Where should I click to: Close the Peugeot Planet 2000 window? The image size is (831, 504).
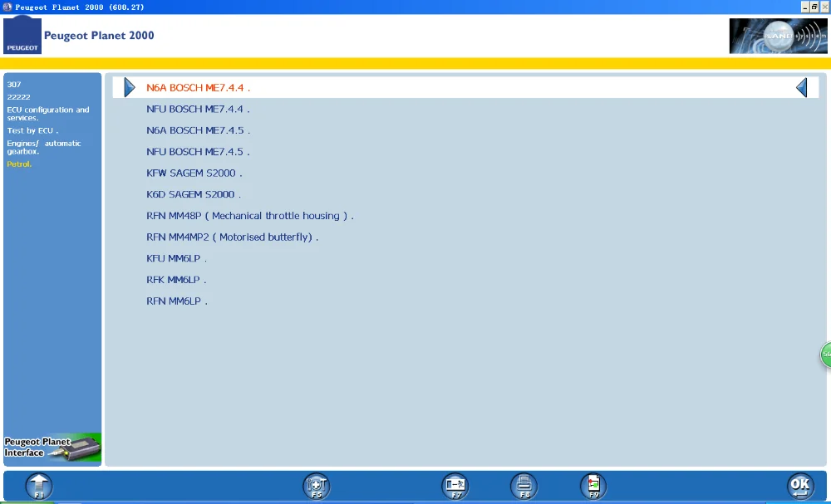click(824, 7)
